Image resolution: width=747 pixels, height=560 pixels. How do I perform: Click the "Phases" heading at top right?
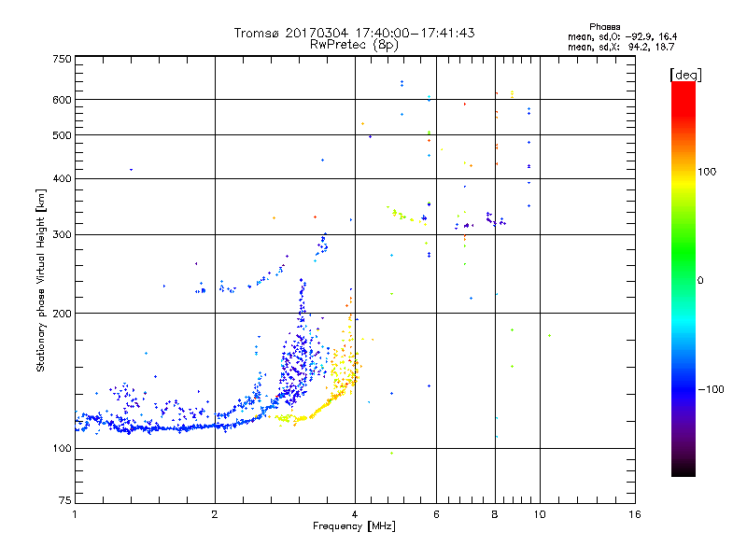coord(604,27)
